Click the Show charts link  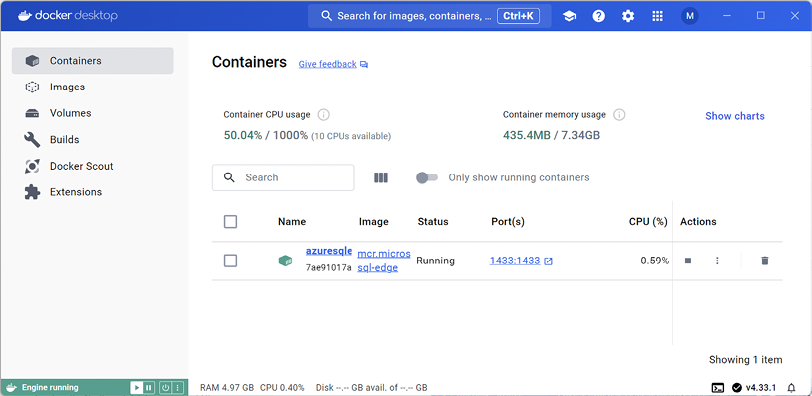coord(734,116)
